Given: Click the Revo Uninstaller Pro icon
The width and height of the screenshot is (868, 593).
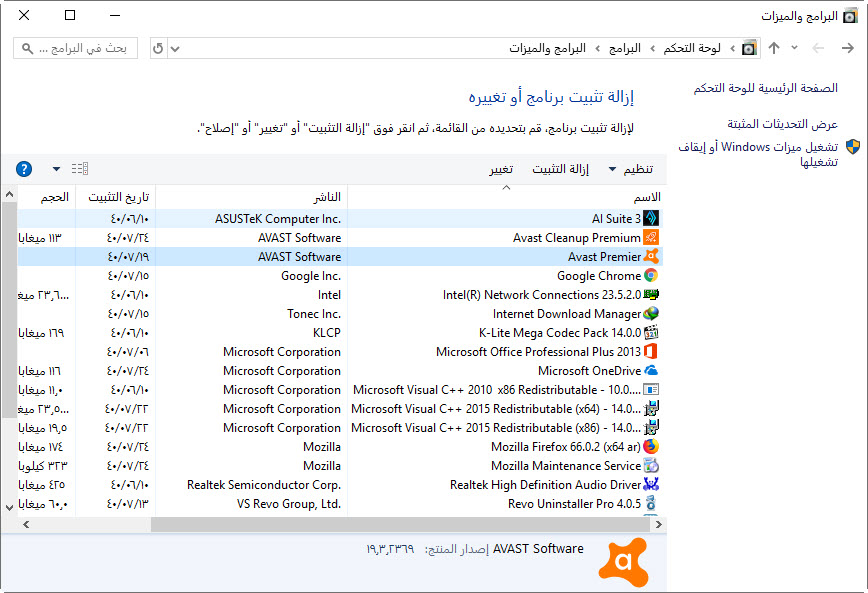Looking at the screenshot, I should [651, 503].
